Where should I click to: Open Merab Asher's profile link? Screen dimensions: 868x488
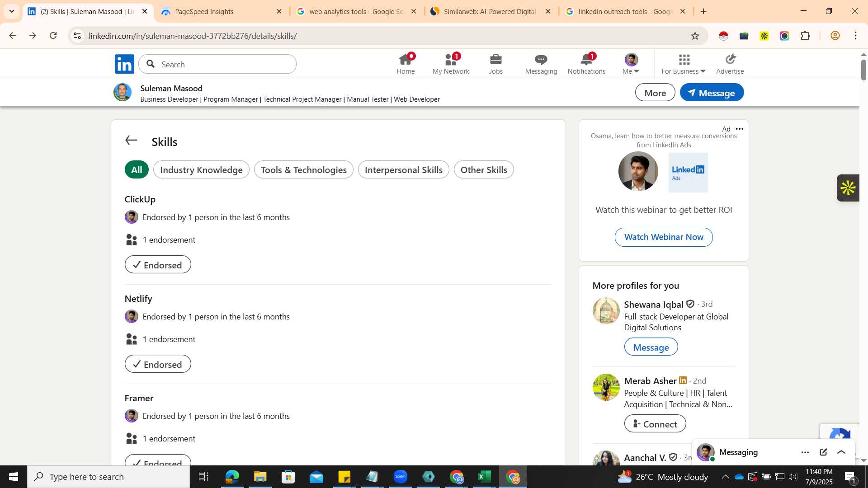[x=650, y=381]
